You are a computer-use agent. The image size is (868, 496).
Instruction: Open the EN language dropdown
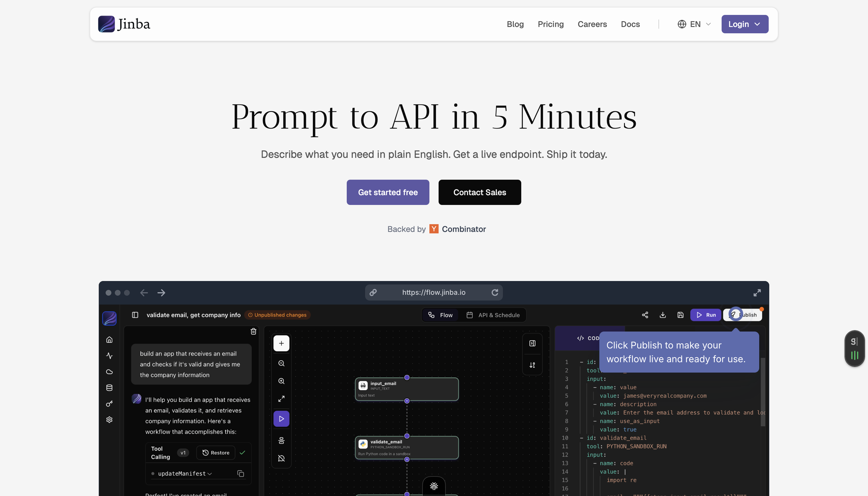[694, 24]
